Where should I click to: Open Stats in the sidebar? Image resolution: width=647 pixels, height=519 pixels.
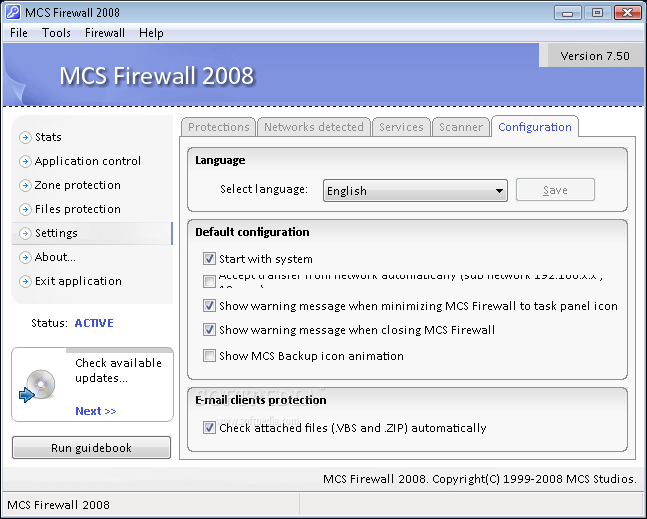pyautogui.click(x=48, y=137)
